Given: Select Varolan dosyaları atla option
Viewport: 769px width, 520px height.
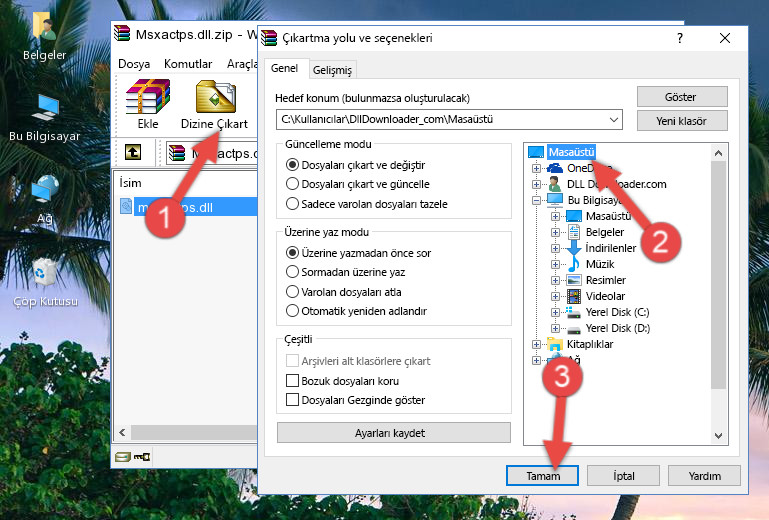Looking at the screenshot, I should 292,292.
